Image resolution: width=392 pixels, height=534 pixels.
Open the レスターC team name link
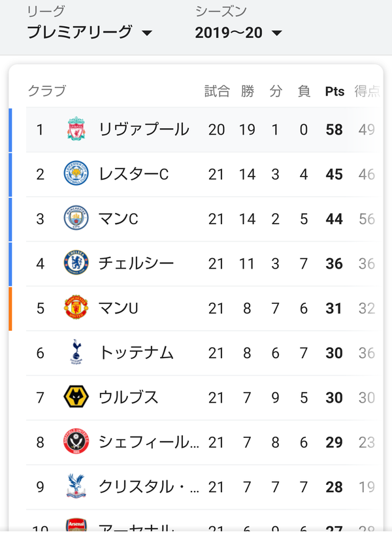(133, 174)
